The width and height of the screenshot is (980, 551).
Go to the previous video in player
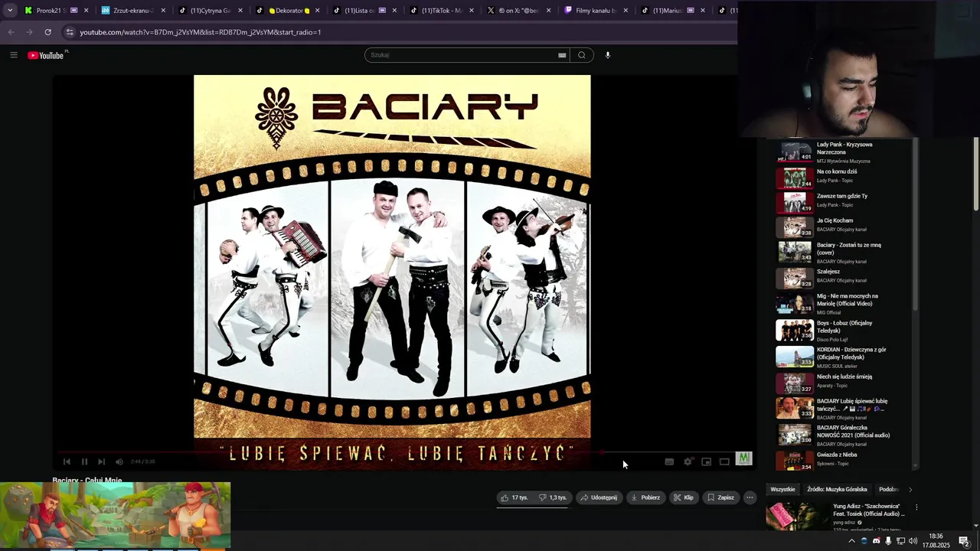[67, 461]
